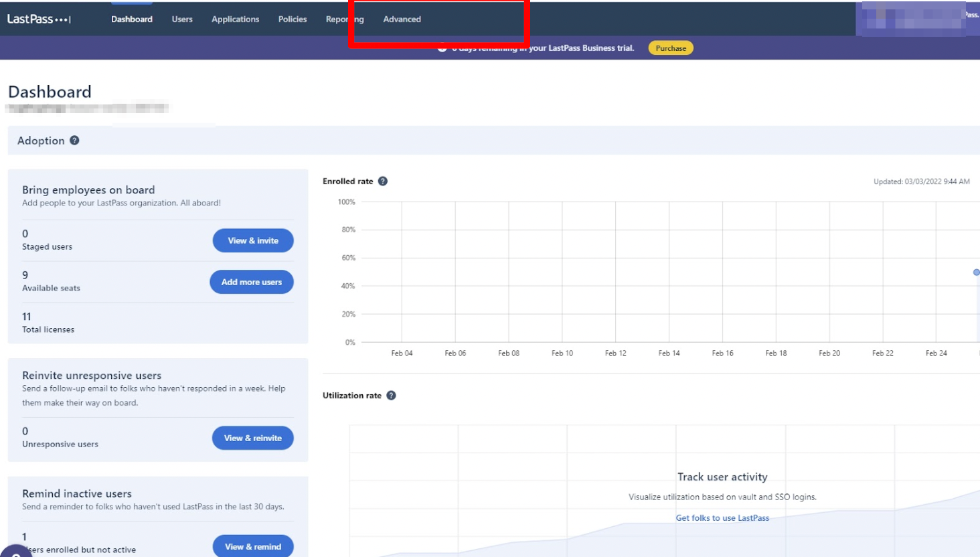Click the LastPass logo
Image resolution: width=980 pixels, height=557 pixels.
pos(38,19)
